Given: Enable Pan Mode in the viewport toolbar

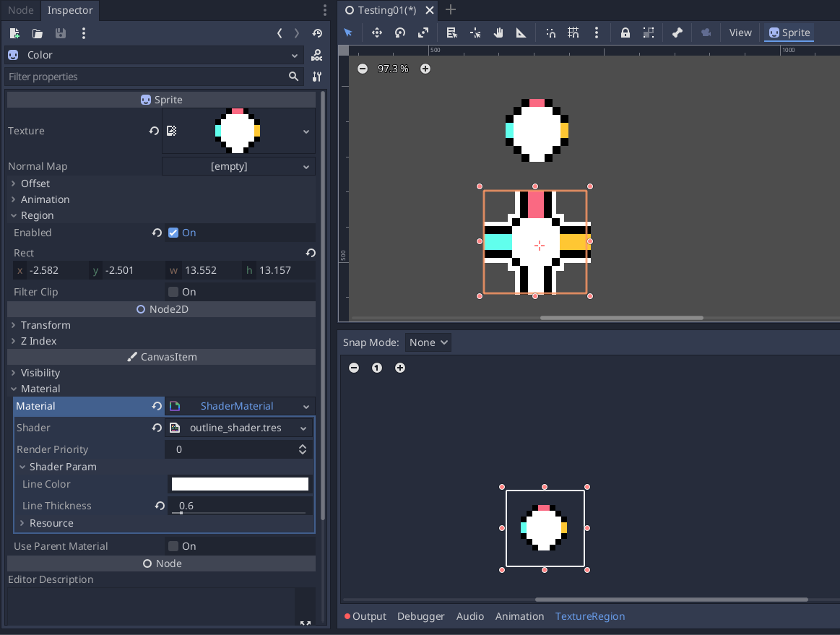Looking at the screenshot, I should [498, 32].
